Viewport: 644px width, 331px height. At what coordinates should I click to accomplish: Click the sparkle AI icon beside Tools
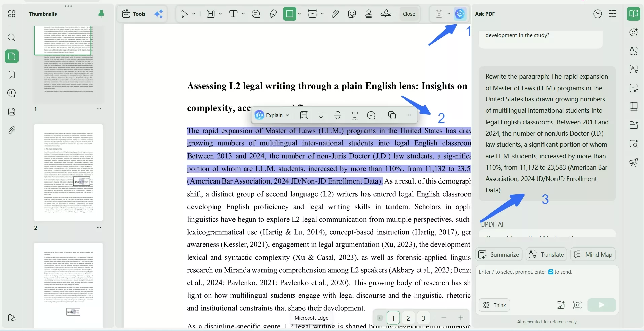click(x=158, y=14)
